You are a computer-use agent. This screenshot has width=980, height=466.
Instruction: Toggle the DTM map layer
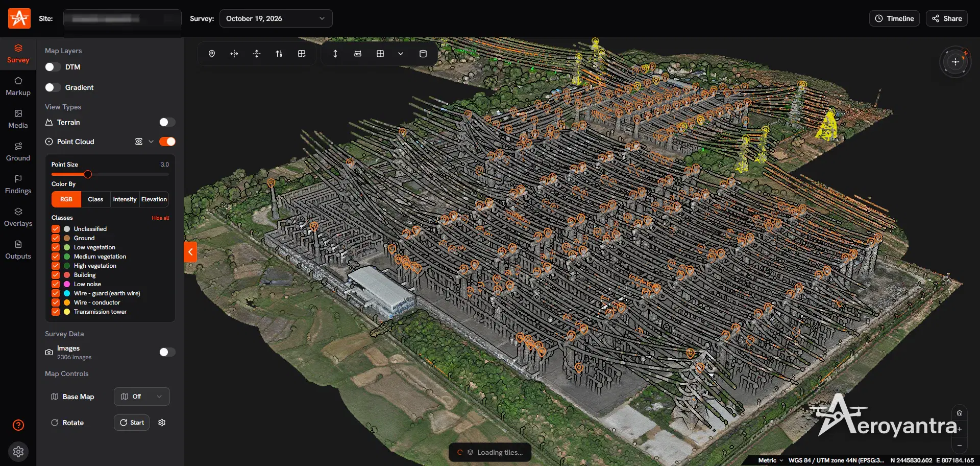pos(53,67)
